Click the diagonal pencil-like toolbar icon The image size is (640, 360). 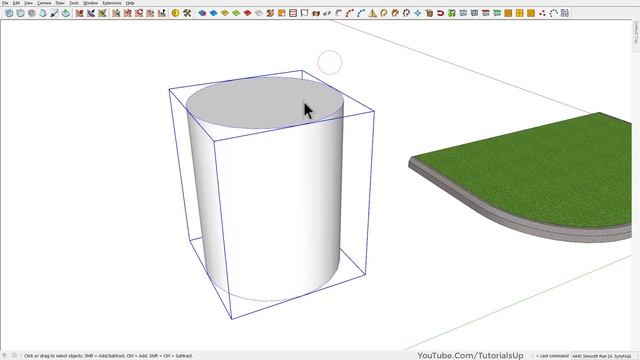[x=54, y=13]
